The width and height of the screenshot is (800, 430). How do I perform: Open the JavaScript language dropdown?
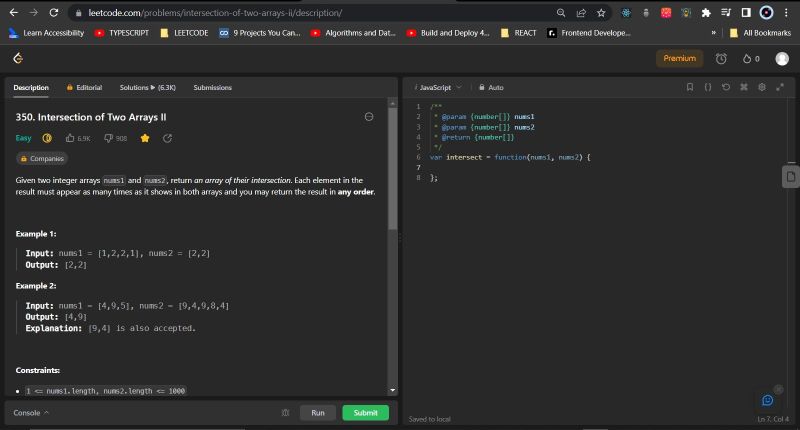point(438,88)
